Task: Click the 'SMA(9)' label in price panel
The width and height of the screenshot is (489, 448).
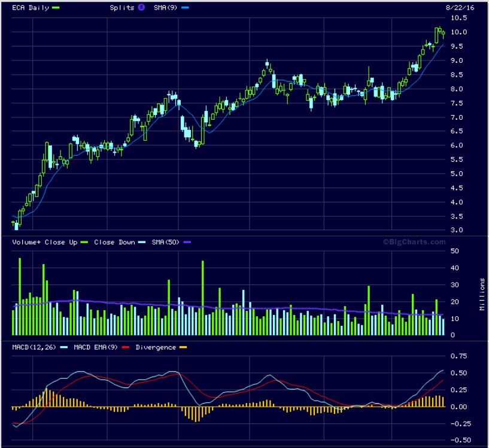Action: (165, 8)
